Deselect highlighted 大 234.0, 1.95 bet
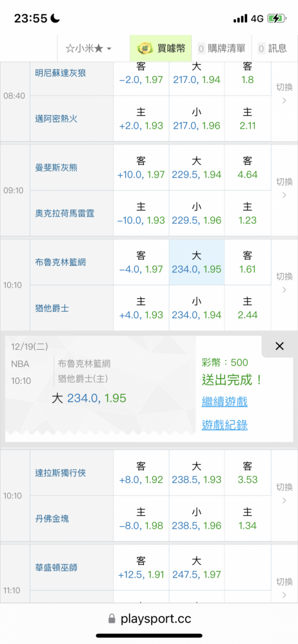The width and height of the screenshot is (298, 644). pyautogui.click(x=197, y=263)
